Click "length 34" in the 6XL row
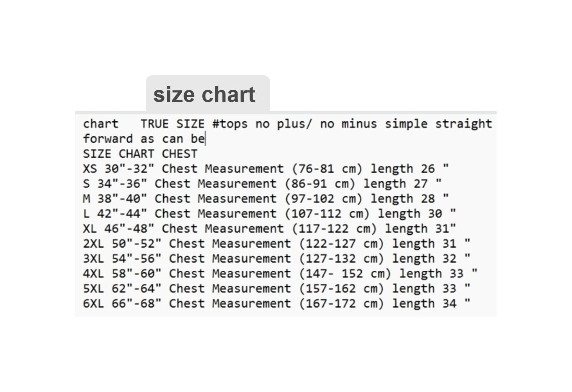The width and height of the screenshot is (572, 392). [424, 304]
